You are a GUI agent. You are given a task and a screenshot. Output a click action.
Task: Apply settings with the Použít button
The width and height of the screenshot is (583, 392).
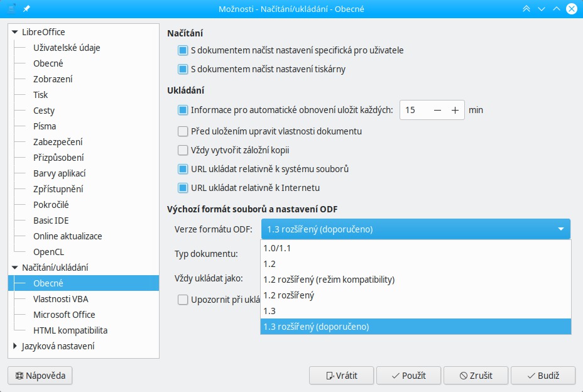coord(408,376)
